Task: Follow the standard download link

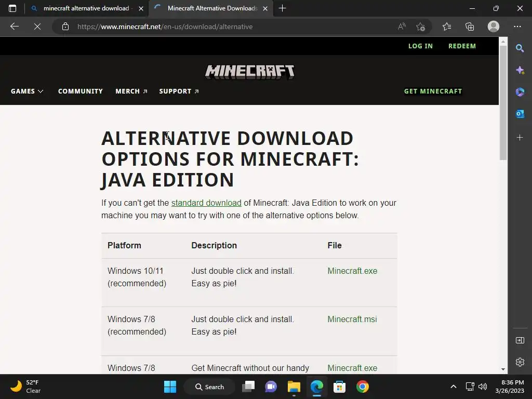Action: pyautogui.click(x=206, y=203)
